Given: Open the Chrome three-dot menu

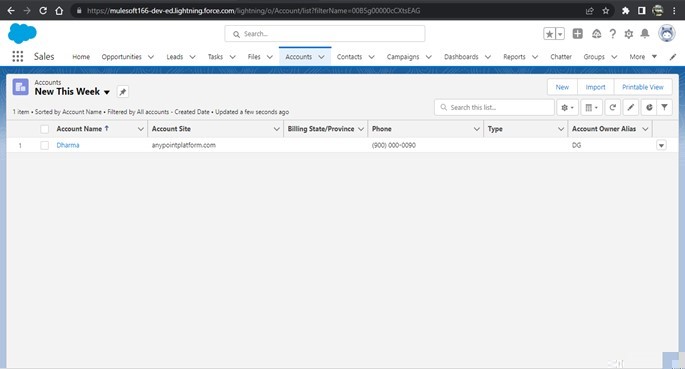Looking at the screenshot, I should coord(674,10).
